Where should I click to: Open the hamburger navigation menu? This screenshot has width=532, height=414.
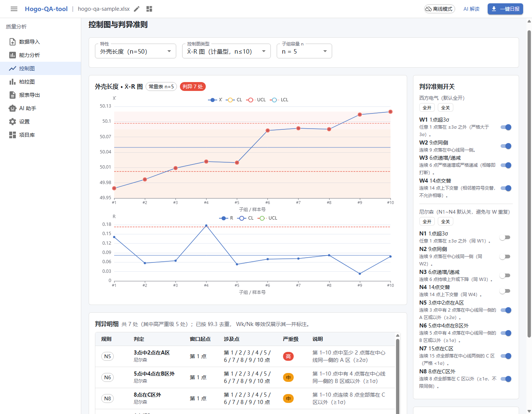14,9
